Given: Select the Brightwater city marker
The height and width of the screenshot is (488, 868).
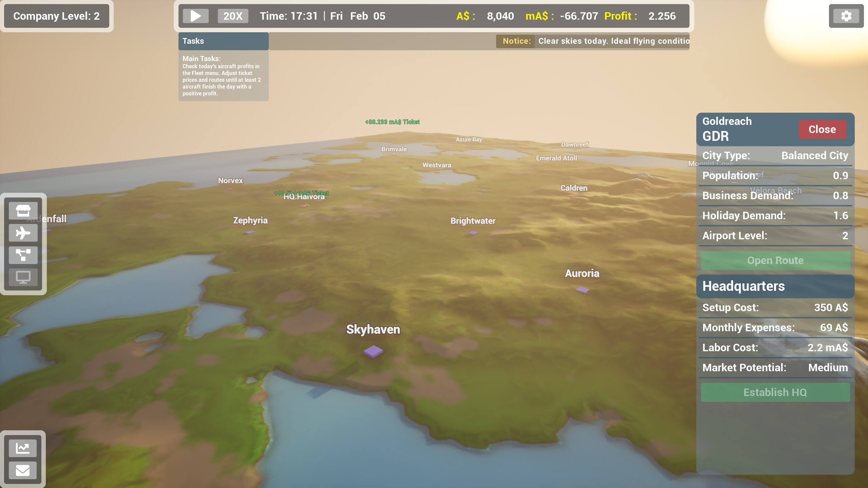Looking at the screenshot, I should point(473,233).
